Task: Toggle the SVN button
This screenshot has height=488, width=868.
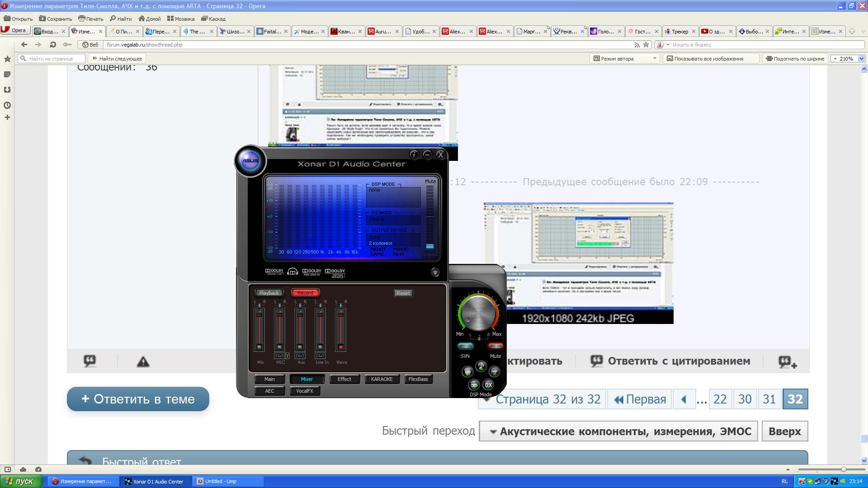Action: pyautogui.click(x=465, y=347)
